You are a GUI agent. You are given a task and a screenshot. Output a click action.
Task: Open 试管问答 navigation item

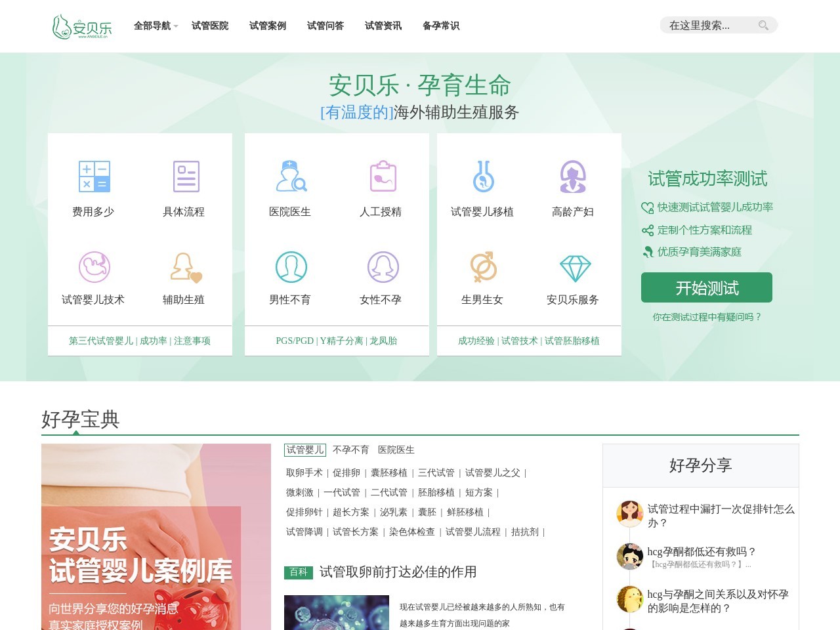click(325, 26)
